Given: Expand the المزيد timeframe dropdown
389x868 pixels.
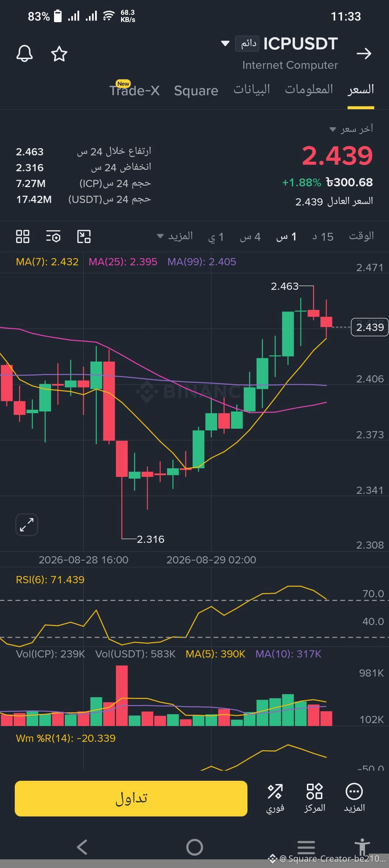Looking at the screenshot, I should tap(175, 236).
